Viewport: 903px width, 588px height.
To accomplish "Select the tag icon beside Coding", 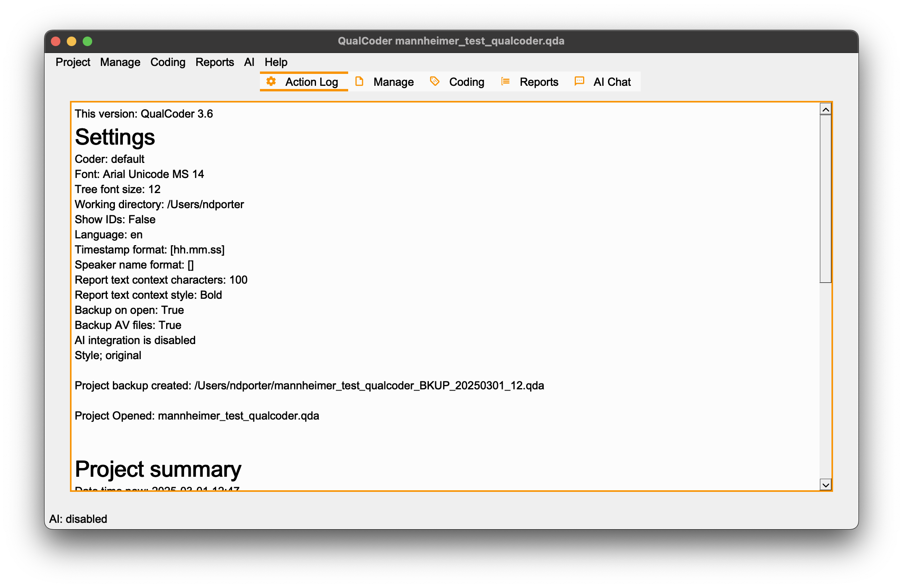I will coord(435,81).
